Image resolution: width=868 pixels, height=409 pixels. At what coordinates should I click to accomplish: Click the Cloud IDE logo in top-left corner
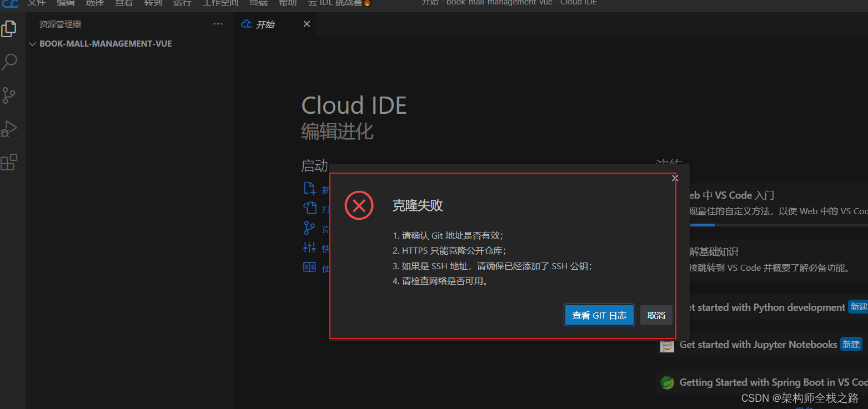[x=10, y=3]
